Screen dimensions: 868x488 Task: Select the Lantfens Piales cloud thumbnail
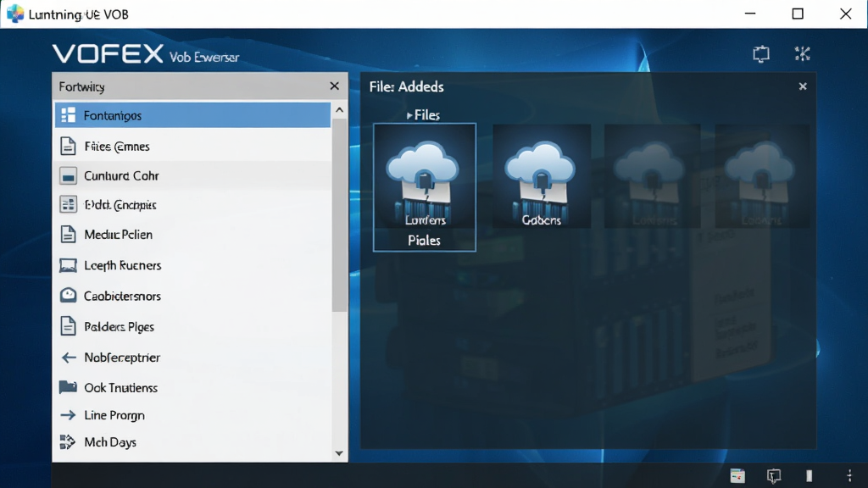(x=425, y=187)
